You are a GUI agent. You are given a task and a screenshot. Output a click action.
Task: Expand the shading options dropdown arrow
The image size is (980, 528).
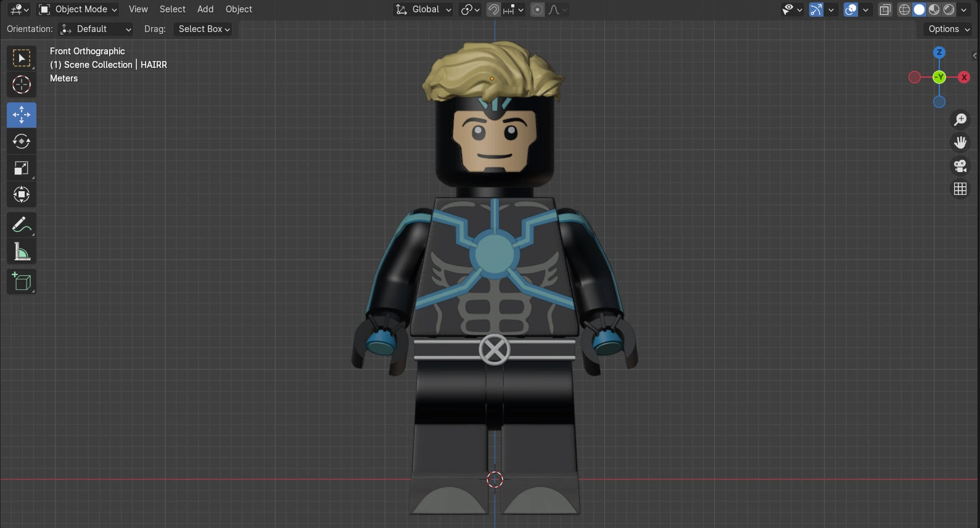[964, 9]
